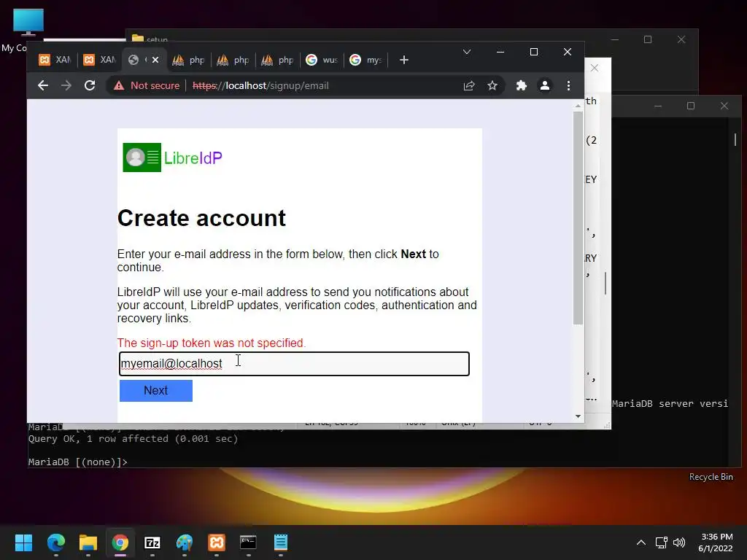This screenshot has height=560, width=747.
Task: Show hidden system tray icons
Action: [641, 542]
